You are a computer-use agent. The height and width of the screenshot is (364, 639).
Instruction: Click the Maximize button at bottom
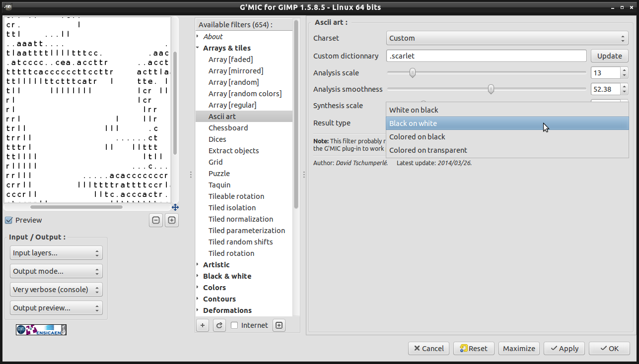[519, 349]
